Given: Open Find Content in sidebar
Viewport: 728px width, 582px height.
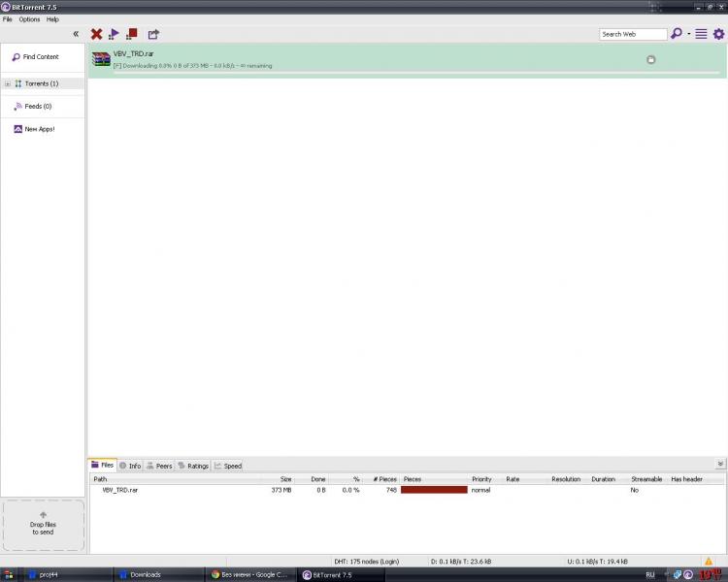Looking at the screenshot, I should (x=41, y=57).
